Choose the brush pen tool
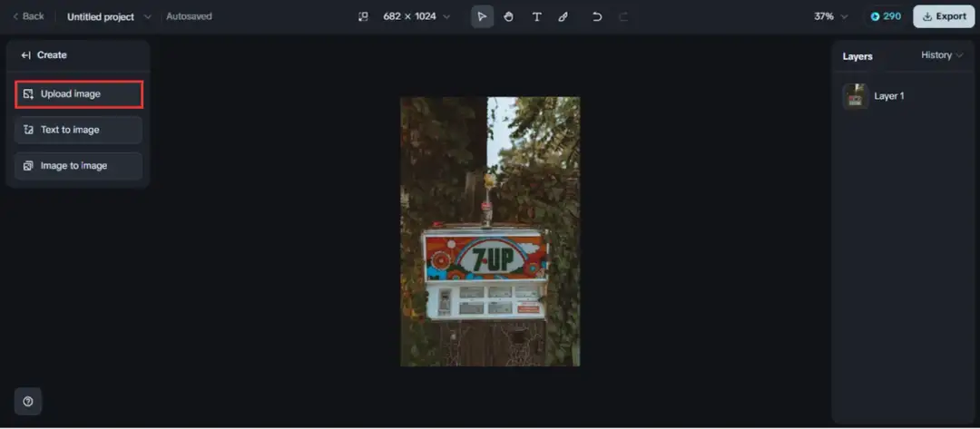The image size is (980, 429). click(x=563, y=16)
